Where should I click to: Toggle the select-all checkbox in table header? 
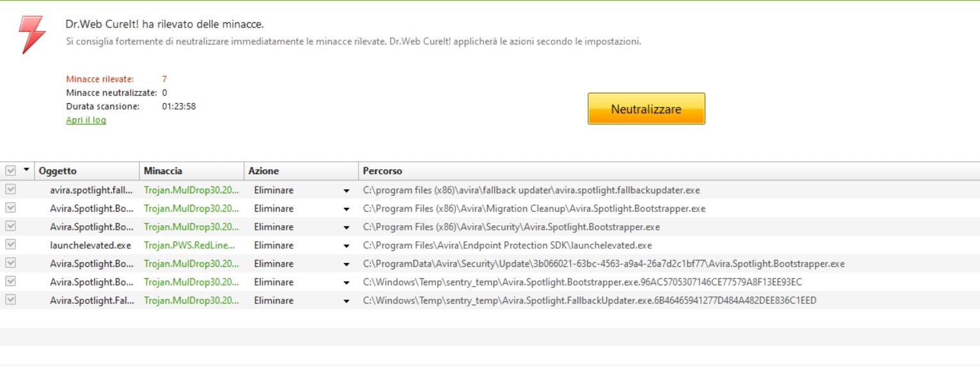coord(10,171)
